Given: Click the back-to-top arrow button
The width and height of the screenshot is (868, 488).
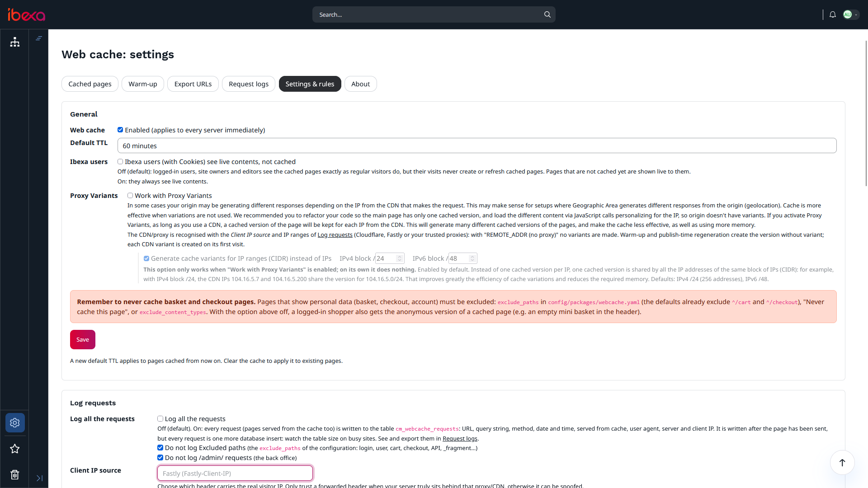Looking at the screenshot, I should pyautogui.click(x=842, y=462).
